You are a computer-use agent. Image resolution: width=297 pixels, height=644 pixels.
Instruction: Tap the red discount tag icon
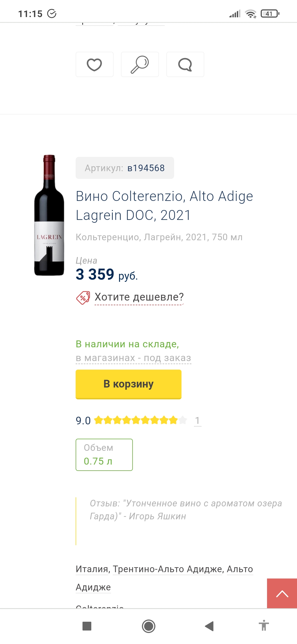pyautogui.click(x=83, y=298)
